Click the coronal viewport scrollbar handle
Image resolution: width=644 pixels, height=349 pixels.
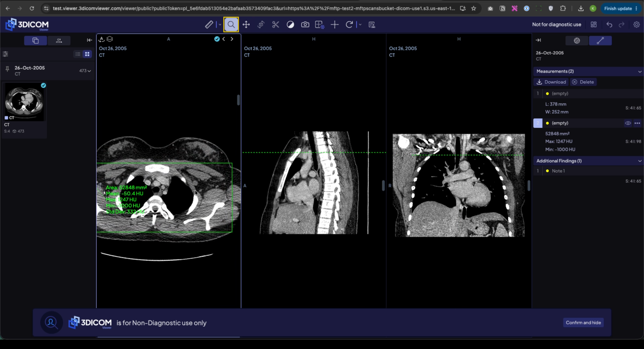click(x=529, y=186)
